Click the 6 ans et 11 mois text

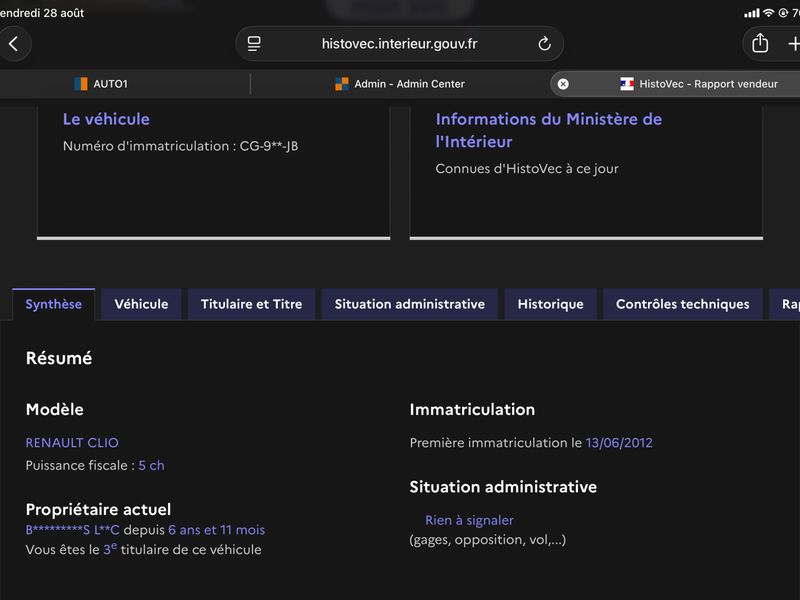(216, 530)
